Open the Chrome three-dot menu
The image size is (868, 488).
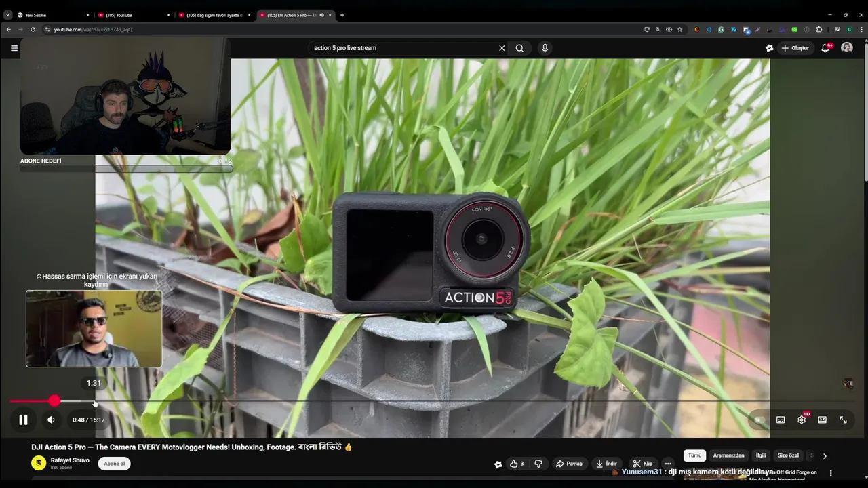(860, 29)
